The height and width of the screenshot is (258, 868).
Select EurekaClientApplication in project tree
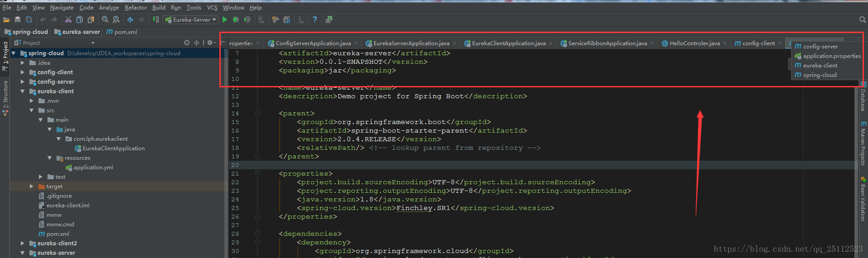[x=109, y=148]
